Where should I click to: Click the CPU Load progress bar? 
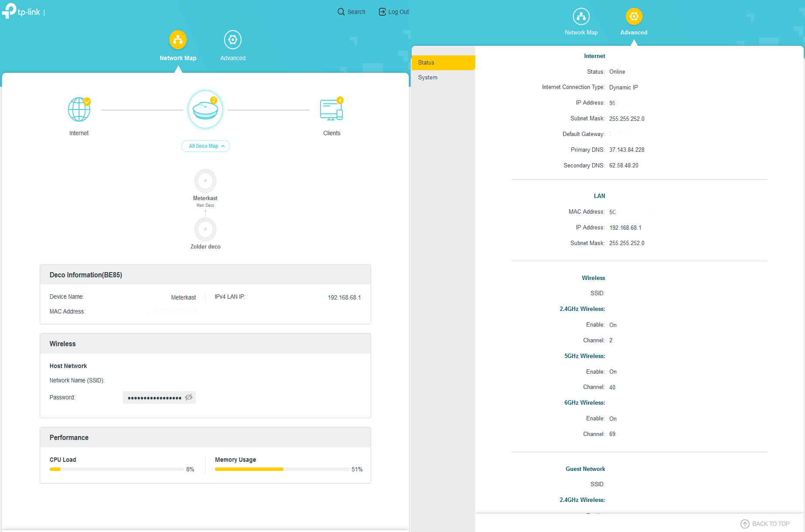(116, 469)
